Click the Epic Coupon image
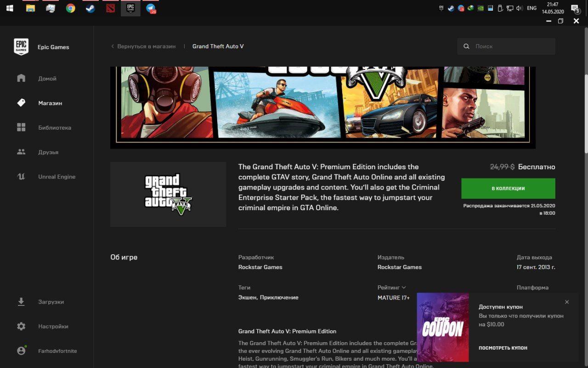588x368 pixels. pos(443,327)
